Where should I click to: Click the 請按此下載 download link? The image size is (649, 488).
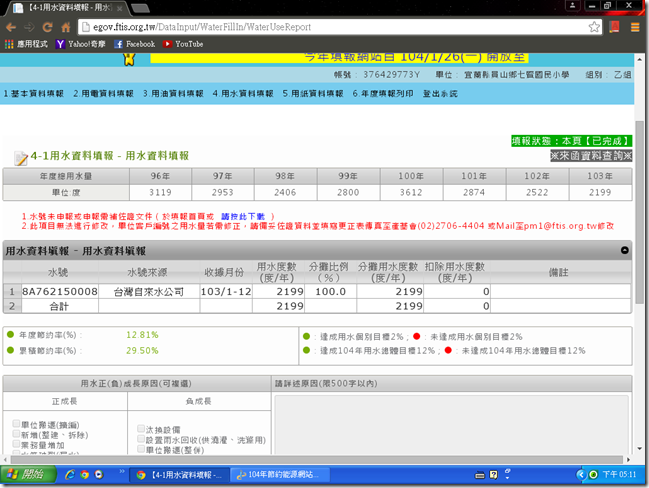coord(243,216)
